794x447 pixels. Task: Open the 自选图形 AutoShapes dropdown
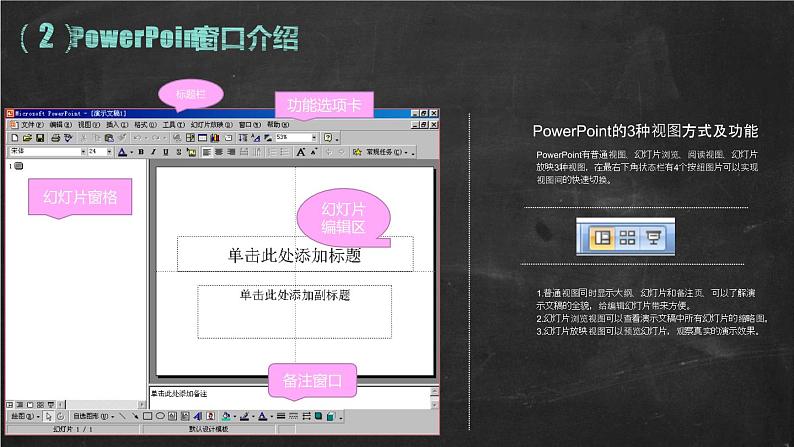(x=93, y=416)
